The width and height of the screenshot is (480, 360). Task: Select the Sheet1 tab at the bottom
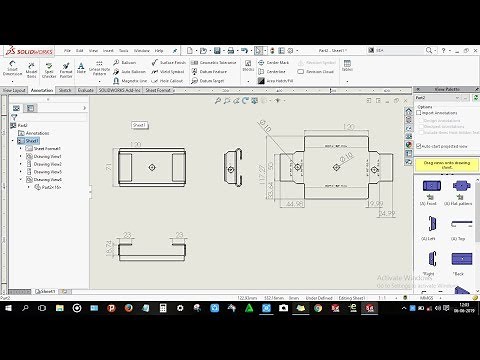pyautogui.click(x=45, y=292)
